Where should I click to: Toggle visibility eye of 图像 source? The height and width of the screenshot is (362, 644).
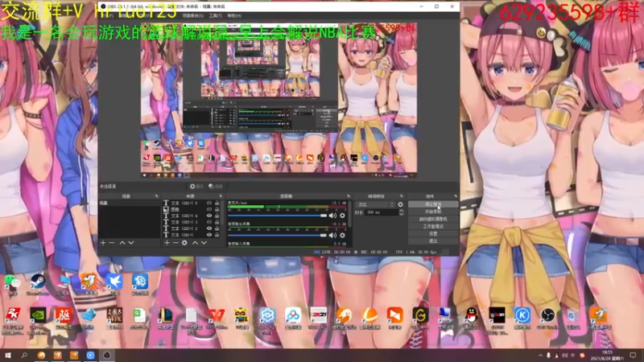coord(209,209)
